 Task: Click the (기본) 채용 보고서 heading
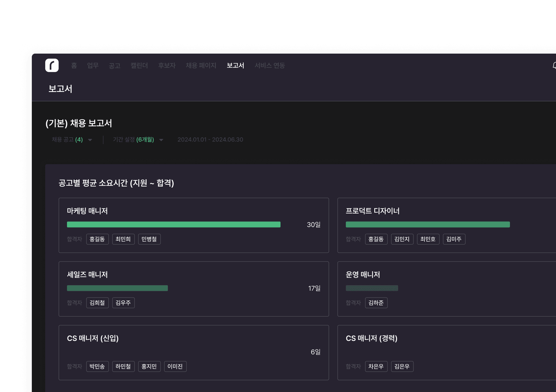coord(79,123)
